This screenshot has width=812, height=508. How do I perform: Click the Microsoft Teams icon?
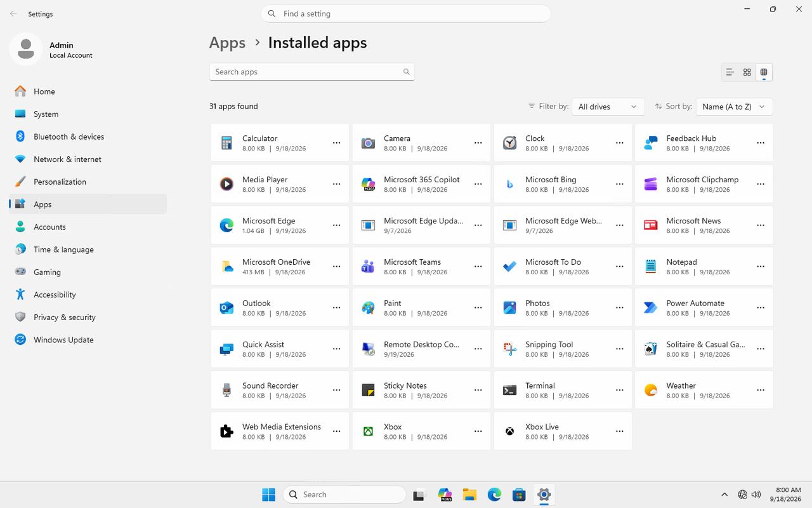tap(368, 267)
